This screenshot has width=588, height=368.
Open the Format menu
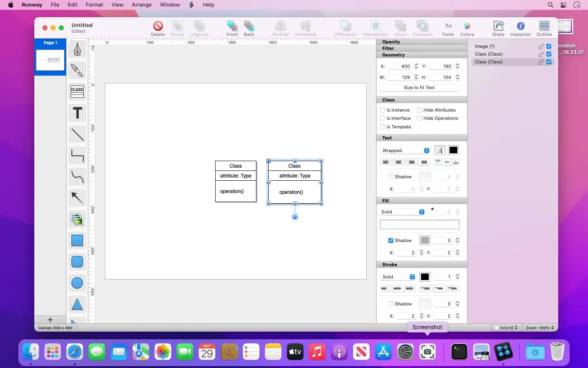94,5
